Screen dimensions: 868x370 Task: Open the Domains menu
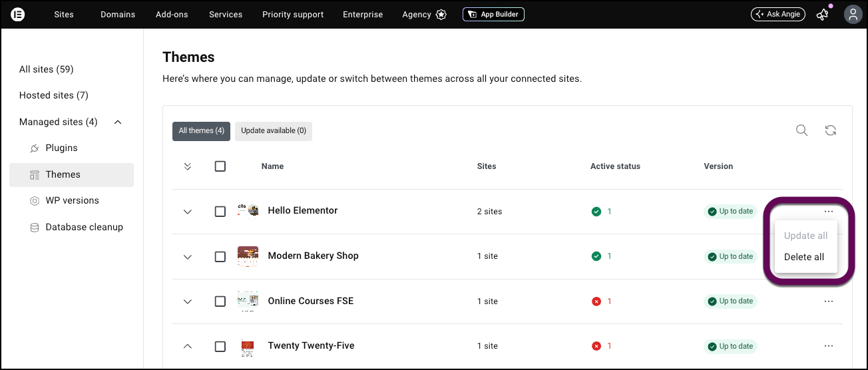click(118, 14)
